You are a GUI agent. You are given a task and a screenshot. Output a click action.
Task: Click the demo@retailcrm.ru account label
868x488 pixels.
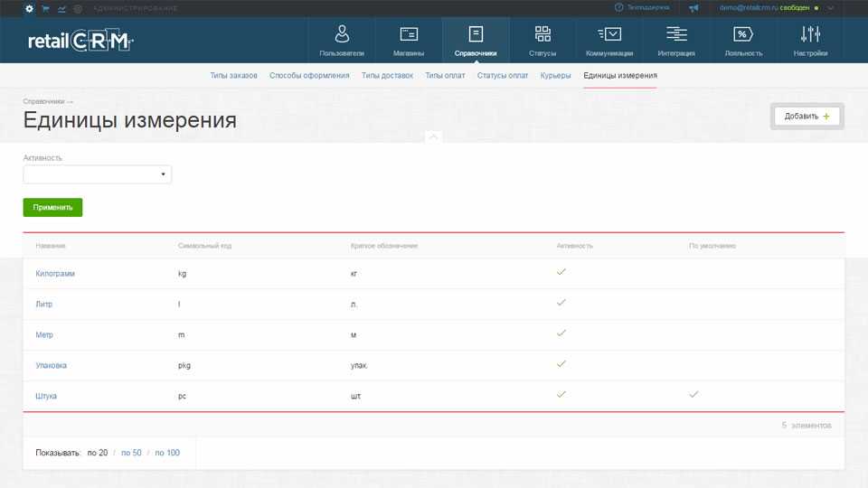coord(749,8)
